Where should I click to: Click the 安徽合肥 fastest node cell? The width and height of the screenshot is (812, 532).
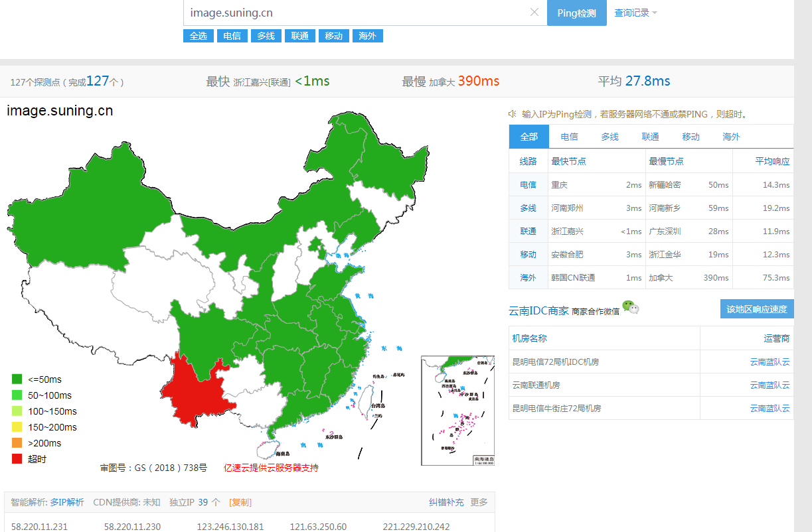567,254
